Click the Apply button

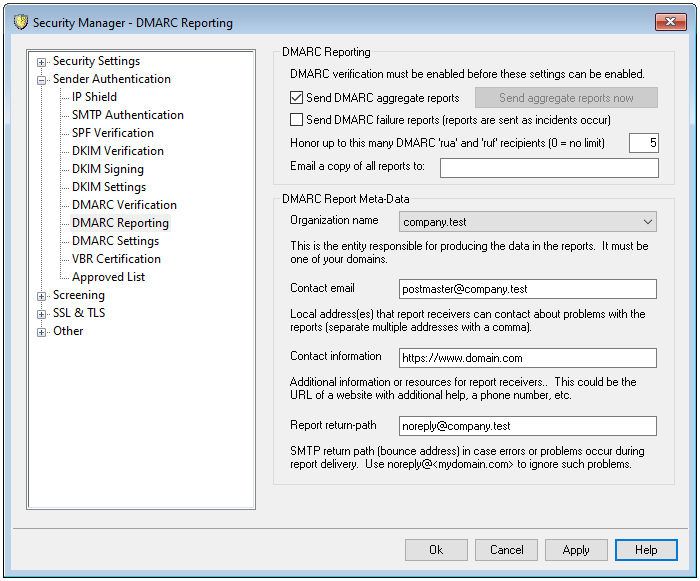(x=576, y=550)
